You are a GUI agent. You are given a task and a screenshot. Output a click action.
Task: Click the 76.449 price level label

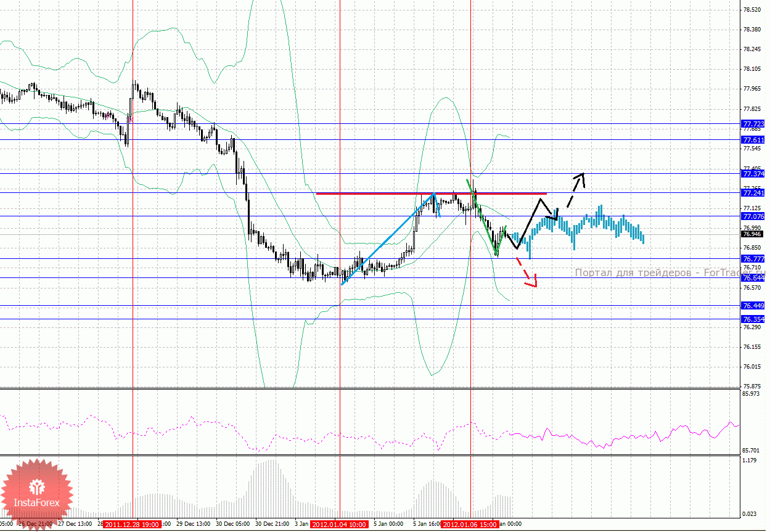click(x=753, y=306)
